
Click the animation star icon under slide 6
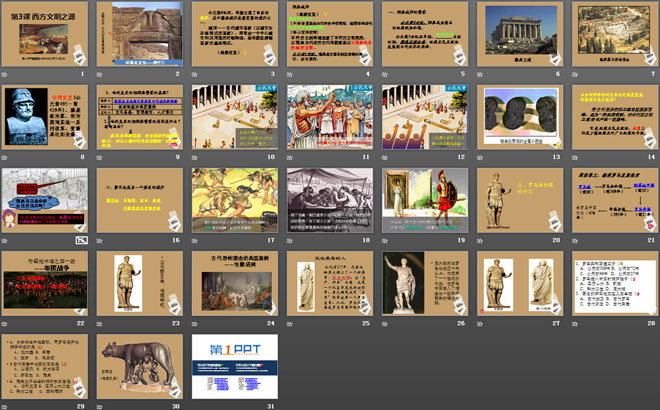[x=480, y=74]
